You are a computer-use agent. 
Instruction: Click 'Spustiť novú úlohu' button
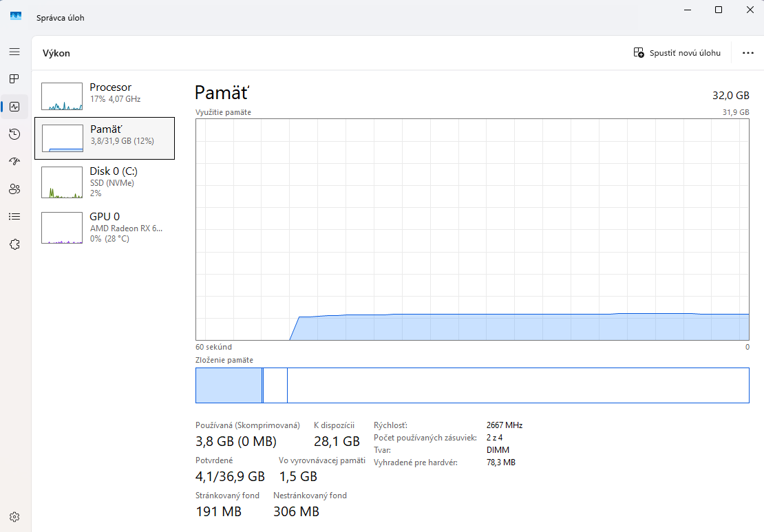(677, 53)
